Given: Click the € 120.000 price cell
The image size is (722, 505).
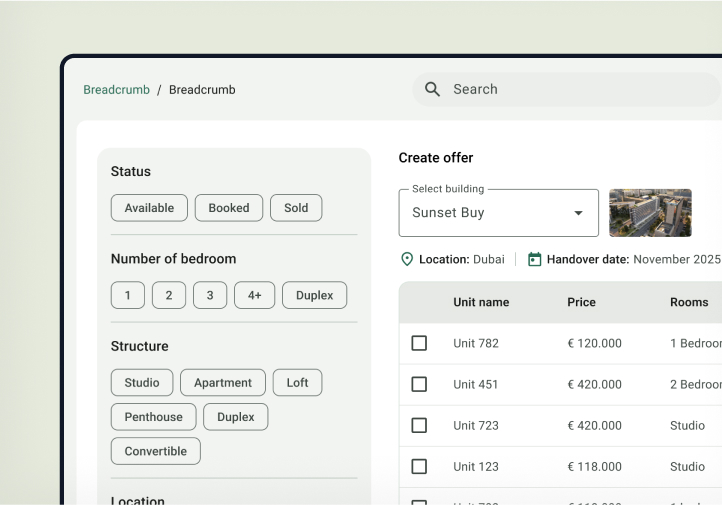Looking at the screenshot, I should pyautogui.click(x=594, y=343).
